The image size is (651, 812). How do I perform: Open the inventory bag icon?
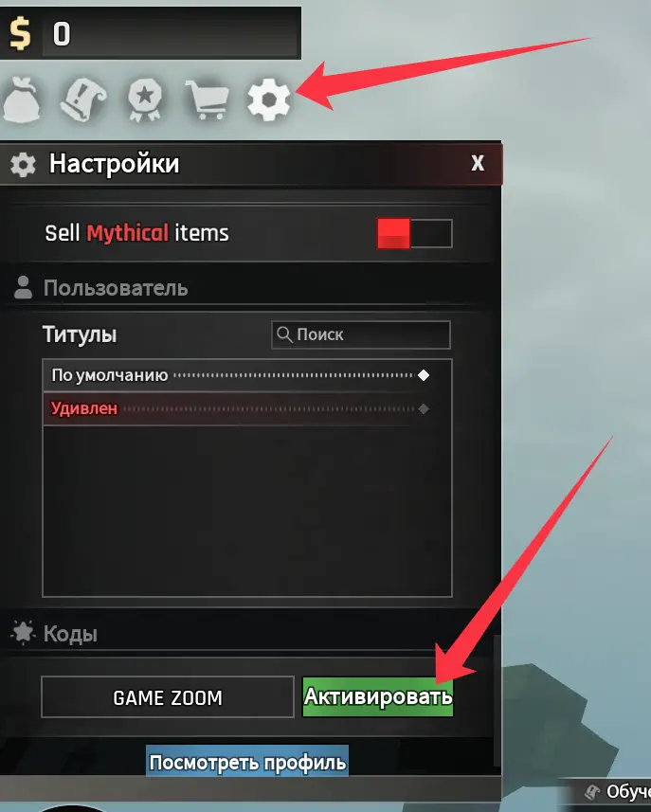[22, 99]
